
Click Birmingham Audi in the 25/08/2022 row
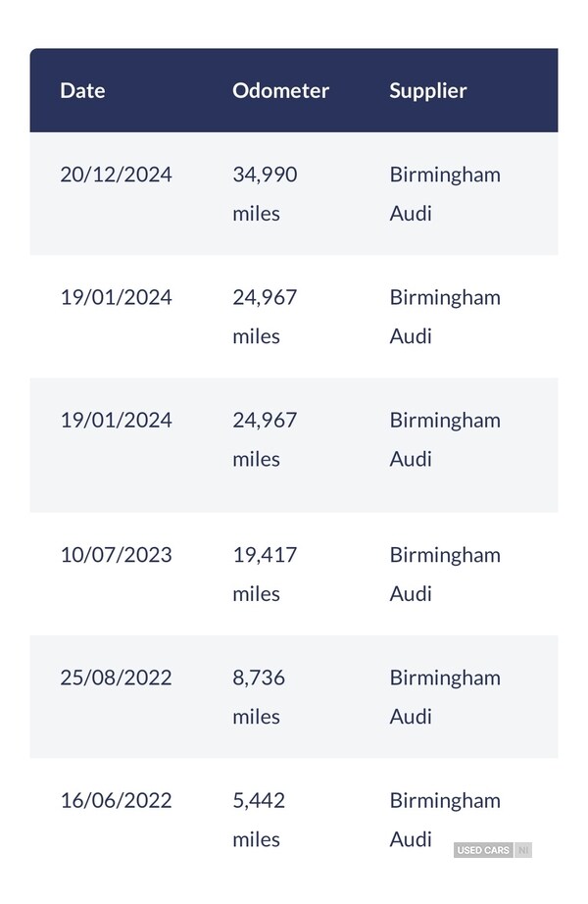(x=445, y=696)
